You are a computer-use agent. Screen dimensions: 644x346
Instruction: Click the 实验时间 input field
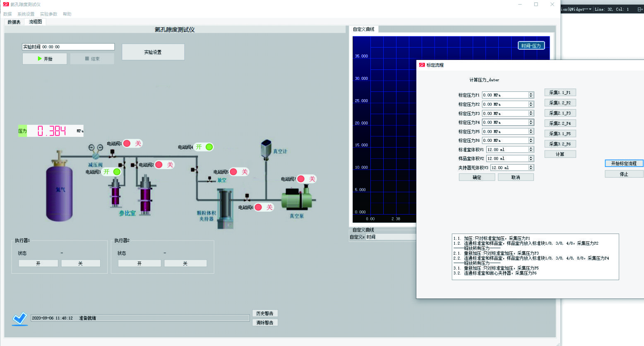tap(68, 47)
